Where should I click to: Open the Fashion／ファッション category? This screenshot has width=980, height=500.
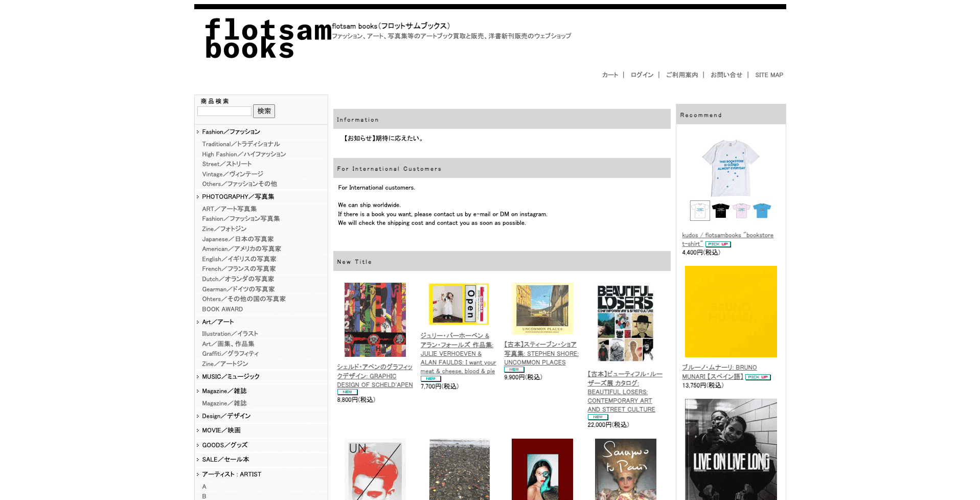tap(231, 132)
